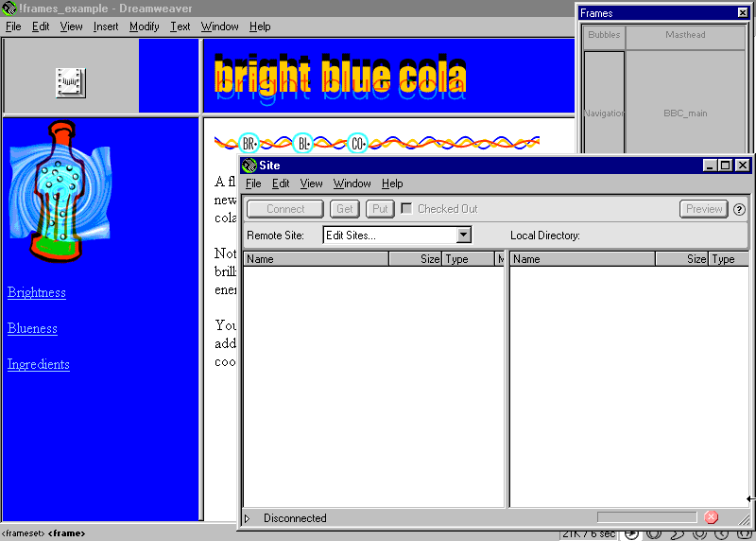Click the transfer progress bar in the Site window
The image size is (756, 541).
tap(647, 518)
